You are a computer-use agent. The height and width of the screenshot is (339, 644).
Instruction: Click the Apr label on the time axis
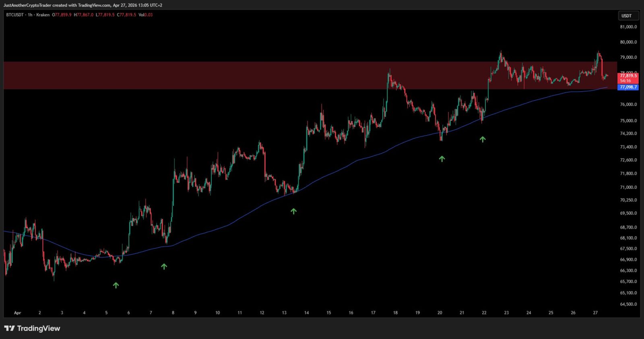coord(17,313)
